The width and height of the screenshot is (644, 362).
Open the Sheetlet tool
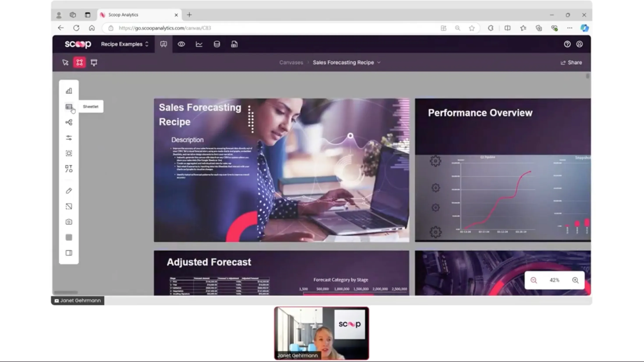pos(69,107)
